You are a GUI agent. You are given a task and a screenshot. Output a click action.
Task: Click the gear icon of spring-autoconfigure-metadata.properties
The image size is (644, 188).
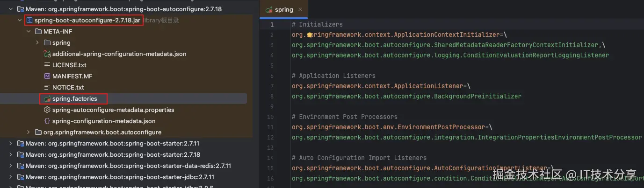[47, 110]
